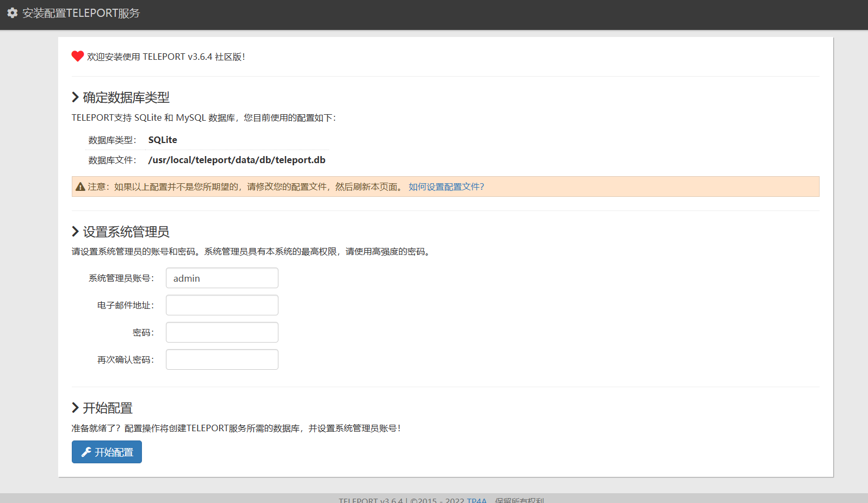The width and height of the screenshot is (868, 503).
Task: Click the 安装配置TELEPORT服务 header title
Action: 81,13
